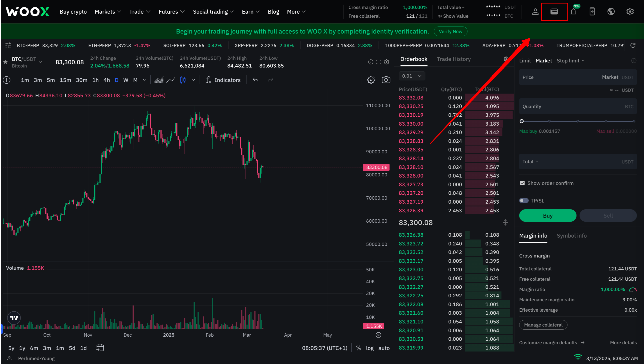This screenshot has width=644, height=364.
Task: Toggle percent scale on chart
Action: (x=358, y=348)
